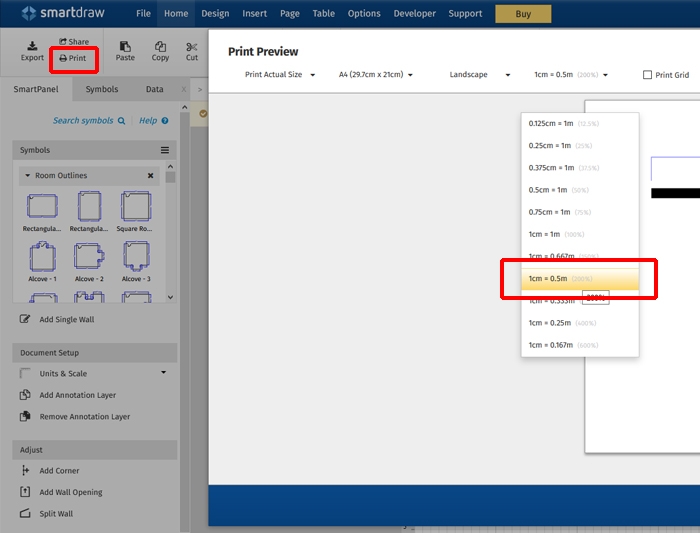Click Split Wall
The width and height of the screenshot is (700, 533).
click(x=46, y=513)
